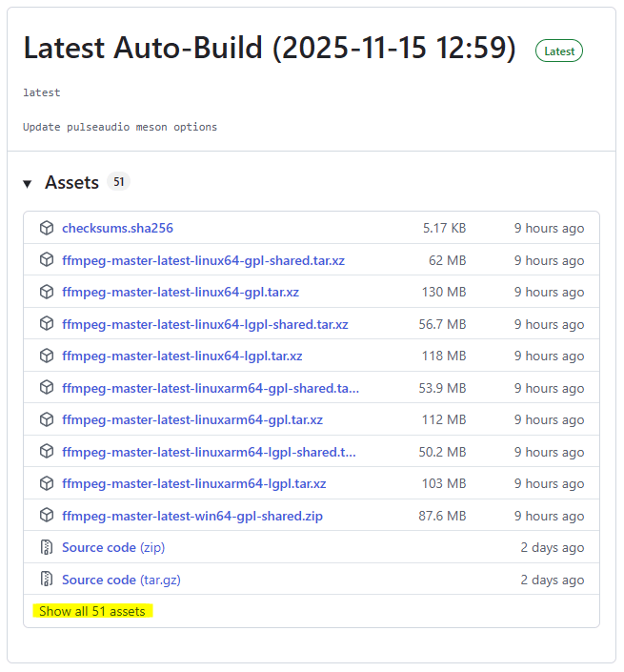Viewport: 624px width, 672px height.
Task: Click package icon next to linux64-gpl-shared.tar.xz
Action: pos(47,260)
